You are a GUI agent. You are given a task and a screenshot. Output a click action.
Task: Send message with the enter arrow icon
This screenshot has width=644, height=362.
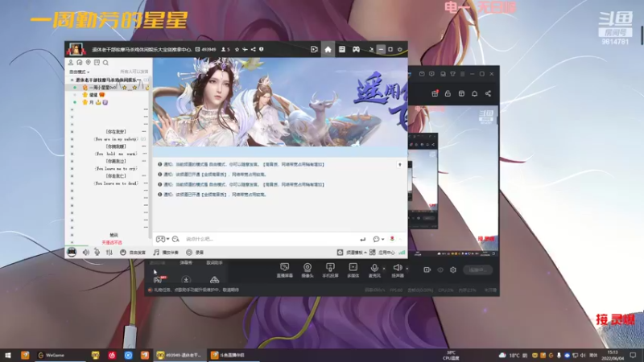[x=363, y=239]
